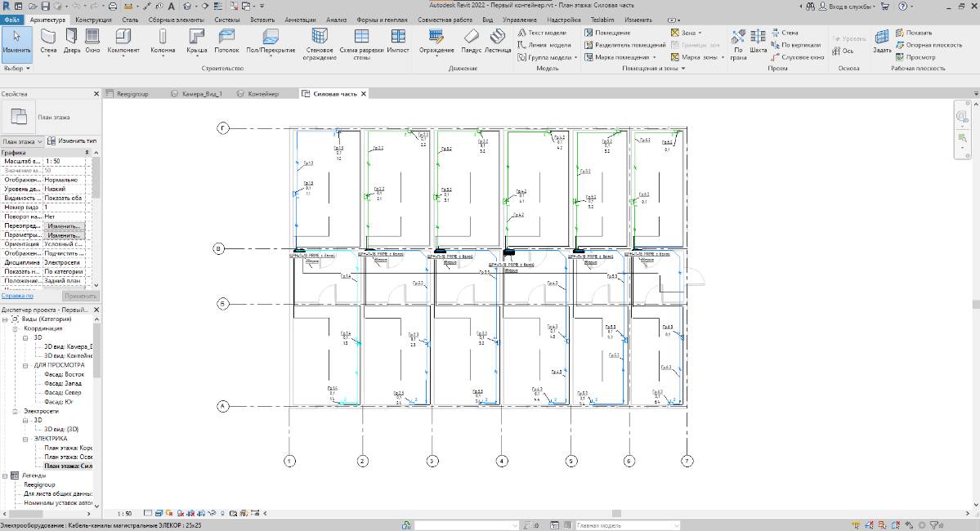Select the Потолок (Ceiling) tool

226,40
